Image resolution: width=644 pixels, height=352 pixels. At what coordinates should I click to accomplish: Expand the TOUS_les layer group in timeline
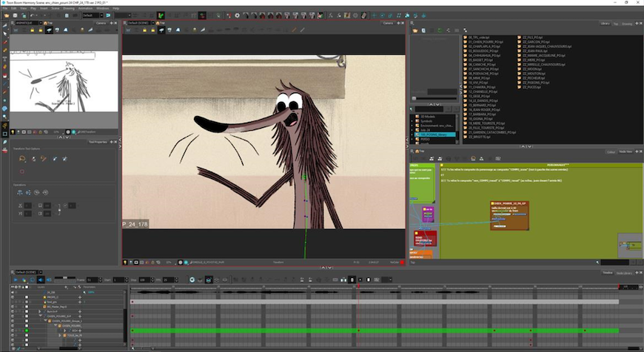(59, 335)
